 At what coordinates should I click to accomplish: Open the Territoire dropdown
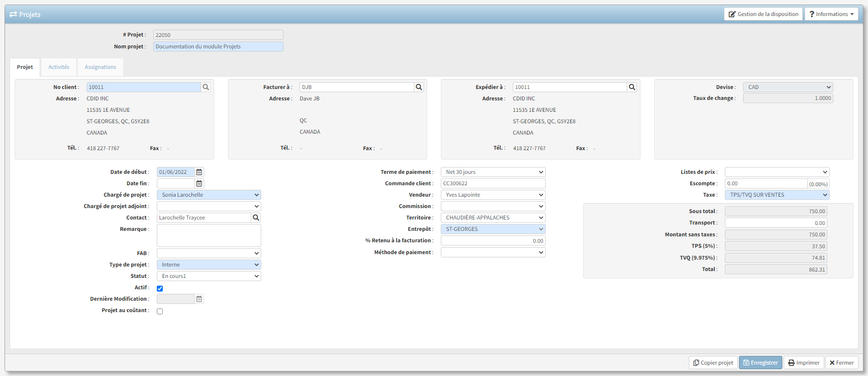pyautogui.click(x=493, y=218)
